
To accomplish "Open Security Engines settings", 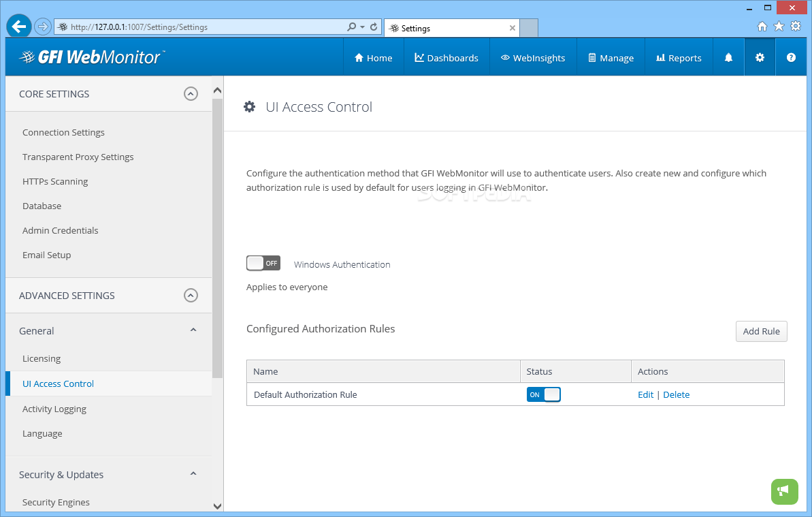I will point(56,502).
